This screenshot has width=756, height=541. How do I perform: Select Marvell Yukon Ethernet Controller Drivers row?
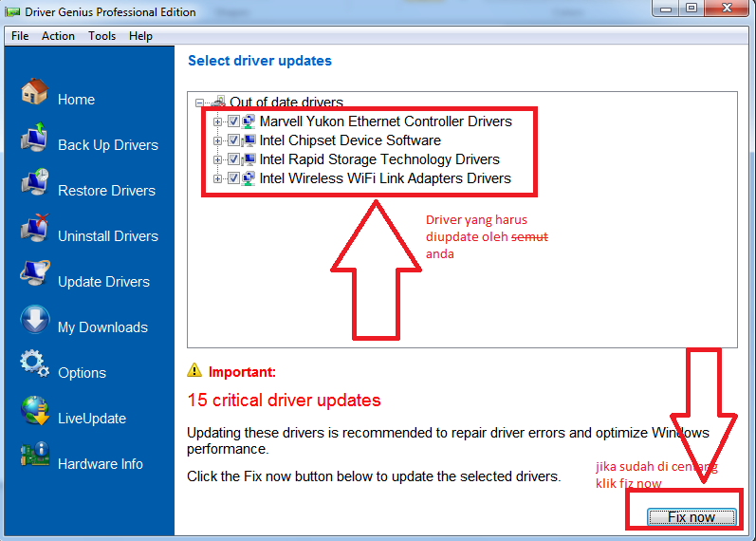[386, 121]
